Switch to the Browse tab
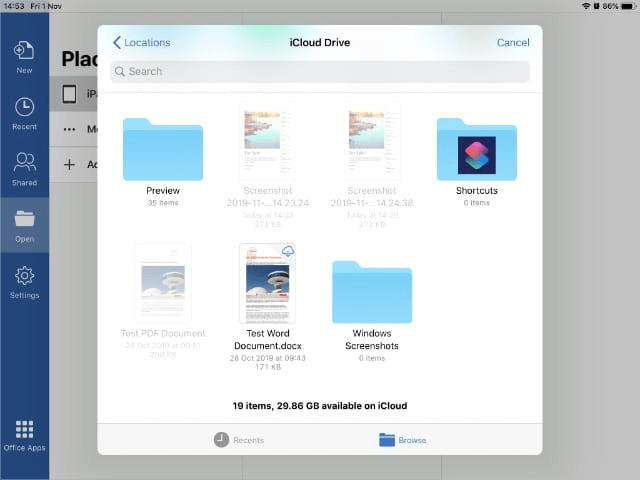Screen dimensions: 640x480 [402, 440]
